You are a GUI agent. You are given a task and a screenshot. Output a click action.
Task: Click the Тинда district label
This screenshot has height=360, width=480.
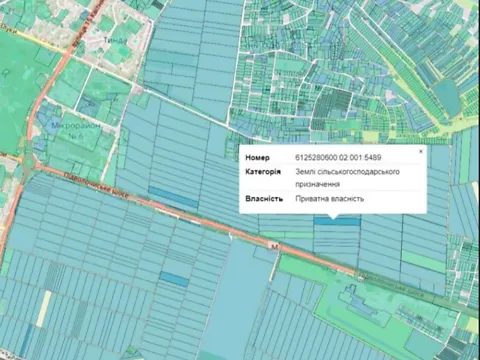pyautogui.click(x=115, y=41)
